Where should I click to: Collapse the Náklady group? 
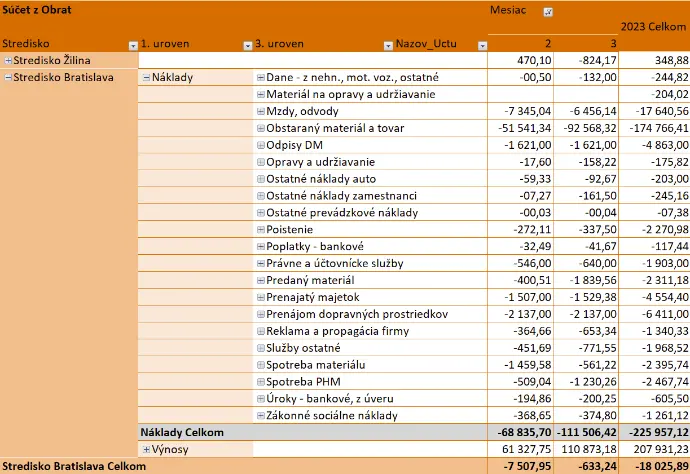tap(147, 77)
